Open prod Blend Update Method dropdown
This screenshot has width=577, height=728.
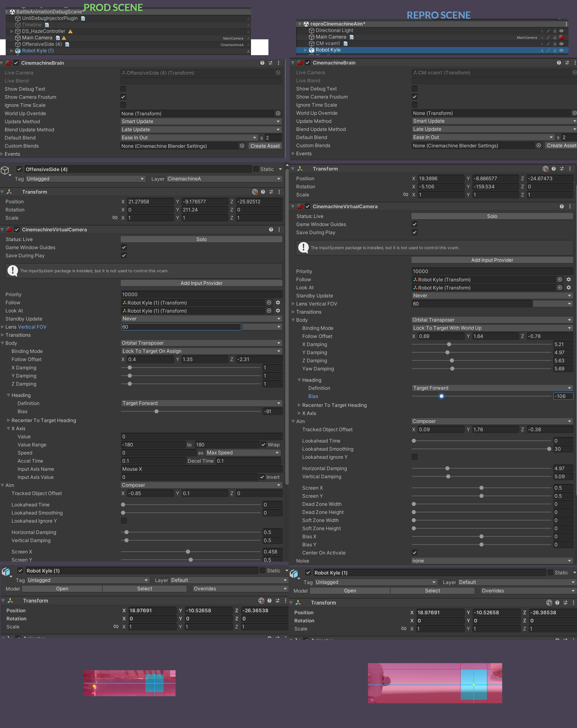coord(201,130)
